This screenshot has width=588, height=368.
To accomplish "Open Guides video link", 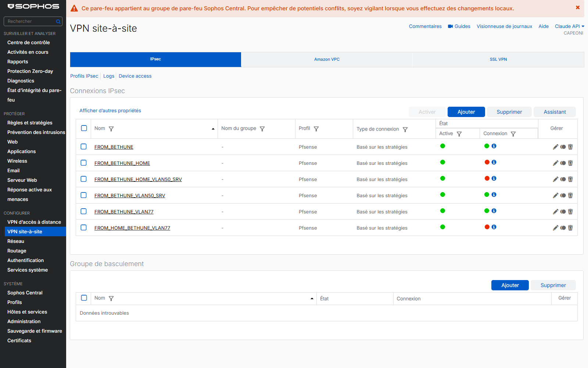I will (459, 26).
